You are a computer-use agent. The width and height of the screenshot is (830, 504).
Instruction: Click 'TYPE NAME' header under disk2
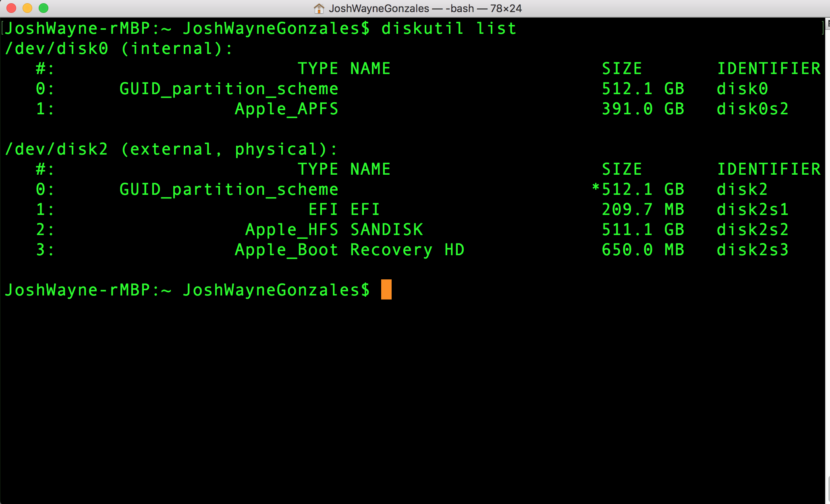[x=344, y=169]
